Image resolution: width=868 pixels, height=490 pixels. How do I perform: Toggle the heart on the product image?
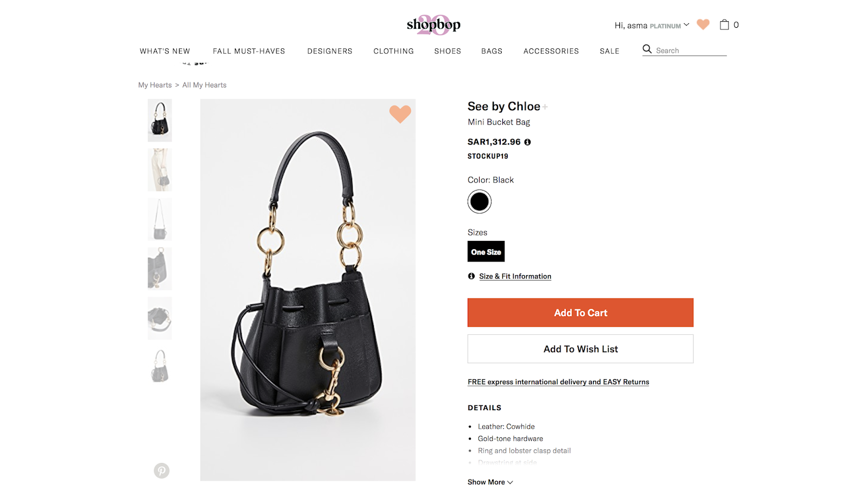click(x=400, y=114)
